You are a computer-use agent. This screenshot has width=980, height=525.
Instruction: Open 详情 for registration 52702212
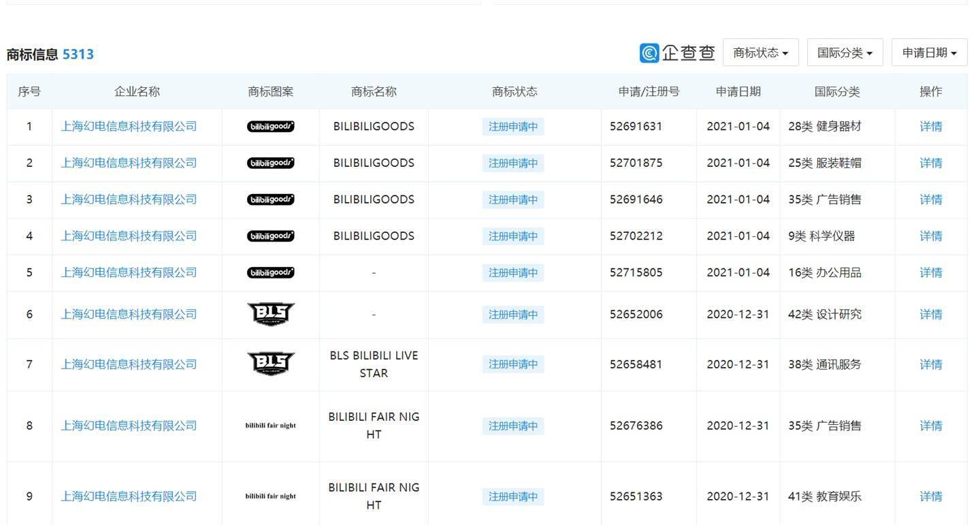(931, 236)
